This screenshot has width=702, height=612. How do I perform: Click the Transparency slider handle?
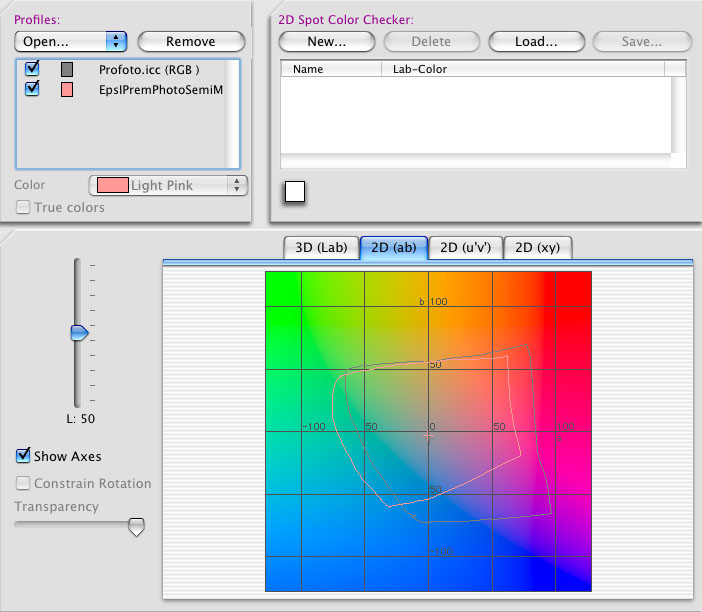click(136, 526)
